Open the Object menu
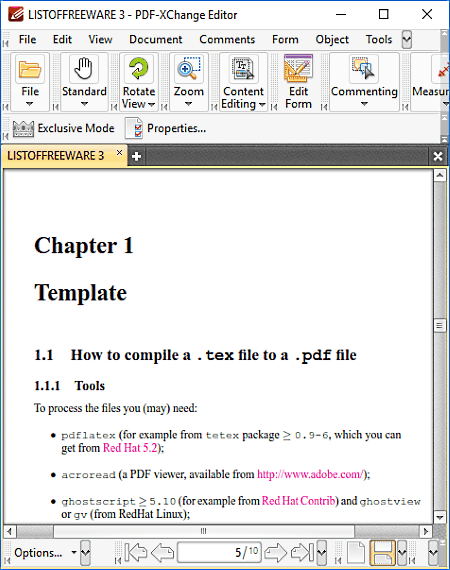This screenshot has width=450, height=570. click(x=332, y=39)
